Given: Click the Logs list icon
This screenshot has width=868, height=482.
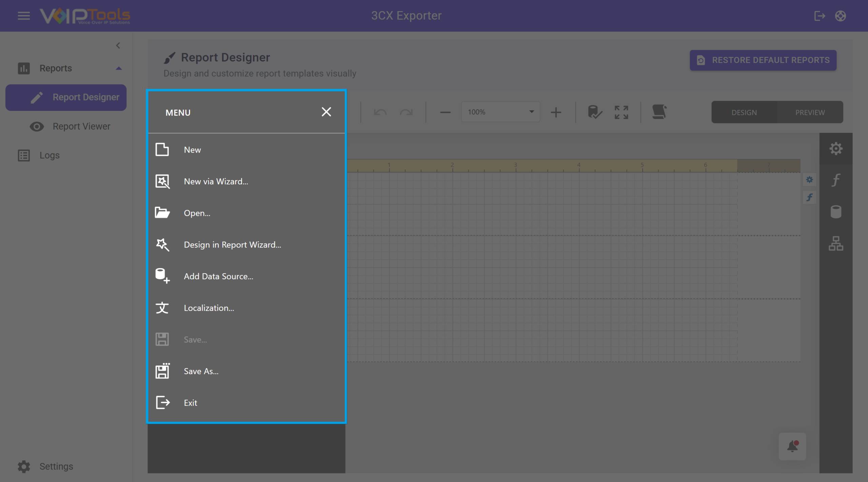Looking at the screenshot, I should (24, 155).
